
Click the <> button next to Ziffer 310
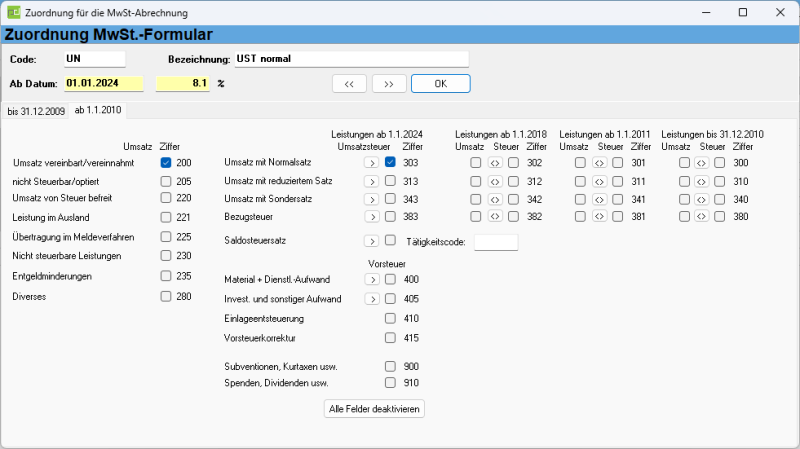pos(702,182)
